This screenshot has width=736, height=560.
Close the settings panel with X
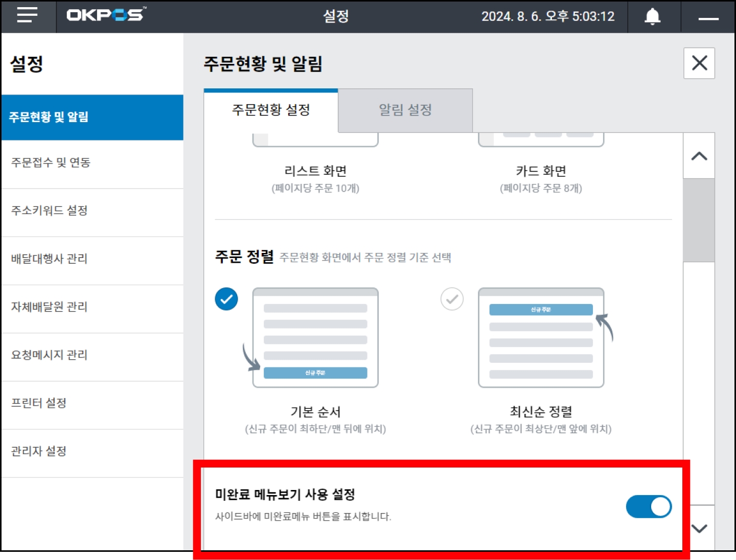(x=699, y=63)
